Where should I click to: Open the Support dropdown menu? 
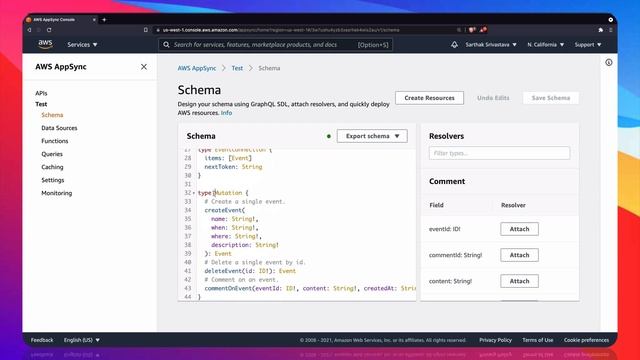588,44
